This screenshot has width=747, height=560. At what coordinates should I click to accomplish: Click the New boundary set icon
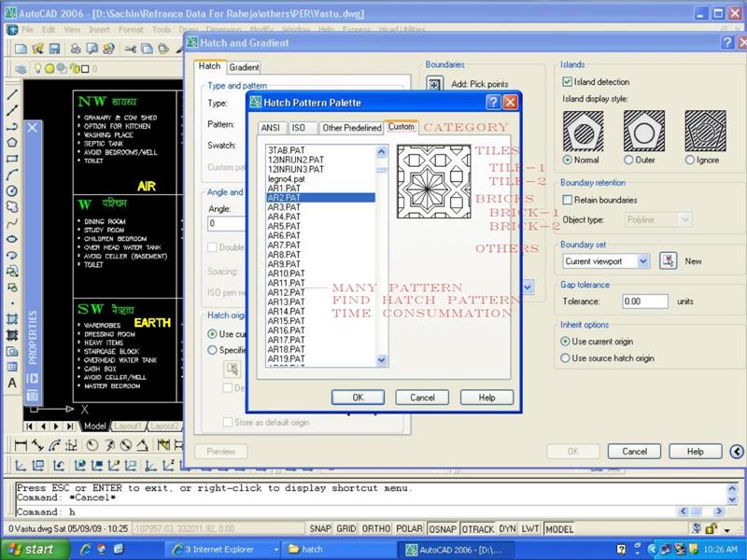coord(669,261)
